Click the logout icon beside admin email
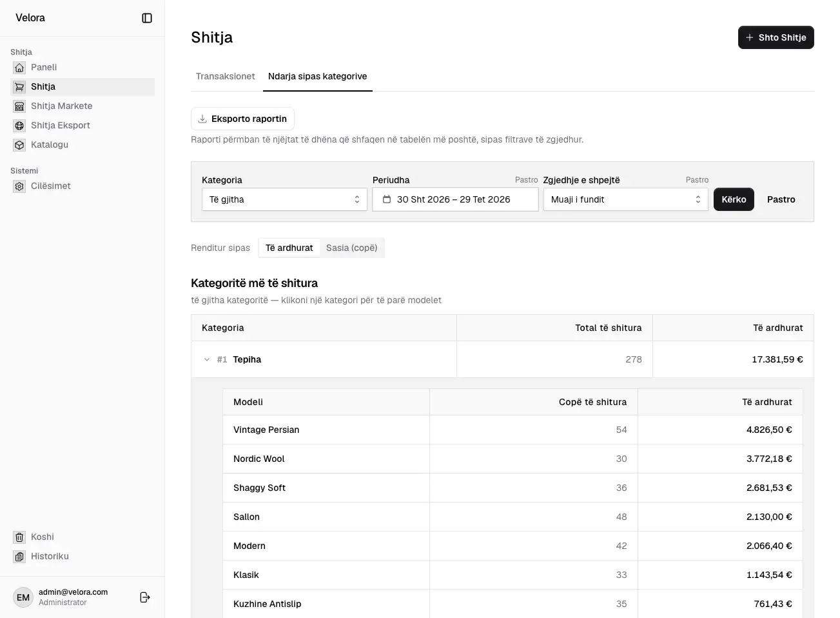This screenshot has width=840, height=618. pos(145,597)
